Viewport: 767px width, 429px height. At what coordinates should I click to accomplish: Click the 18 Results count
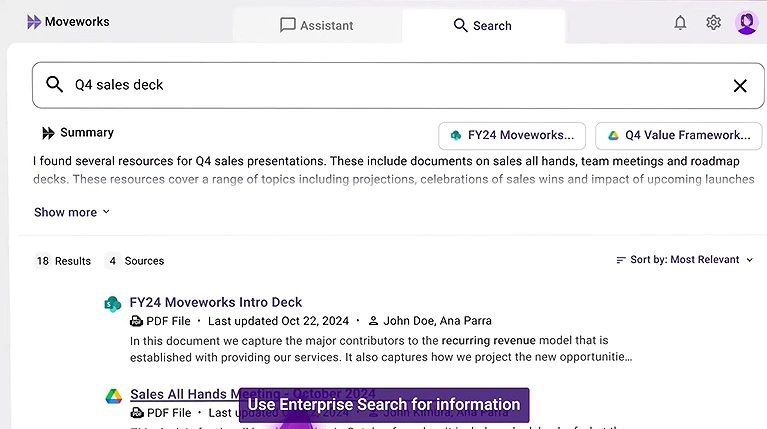tap(63, 261)
